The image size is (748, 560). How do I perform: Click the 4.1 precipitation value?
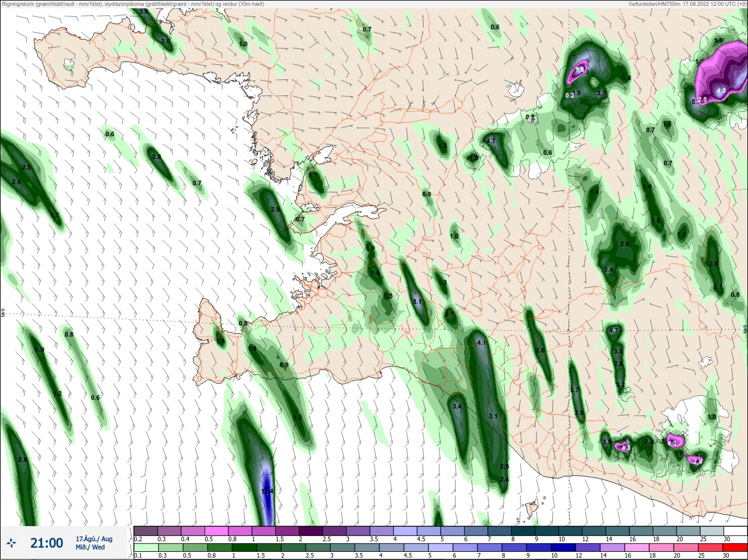pos(482,343)
